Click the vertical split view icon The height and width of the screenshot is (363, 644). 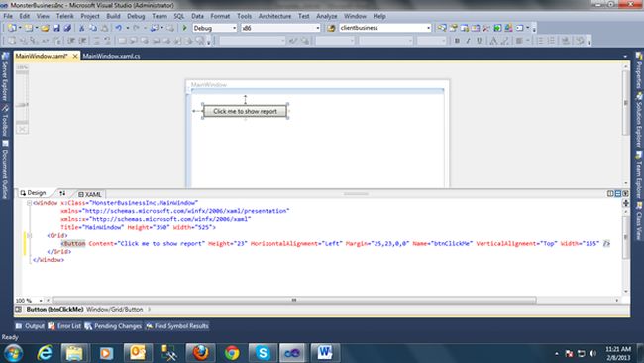click(x=610, y=193)
